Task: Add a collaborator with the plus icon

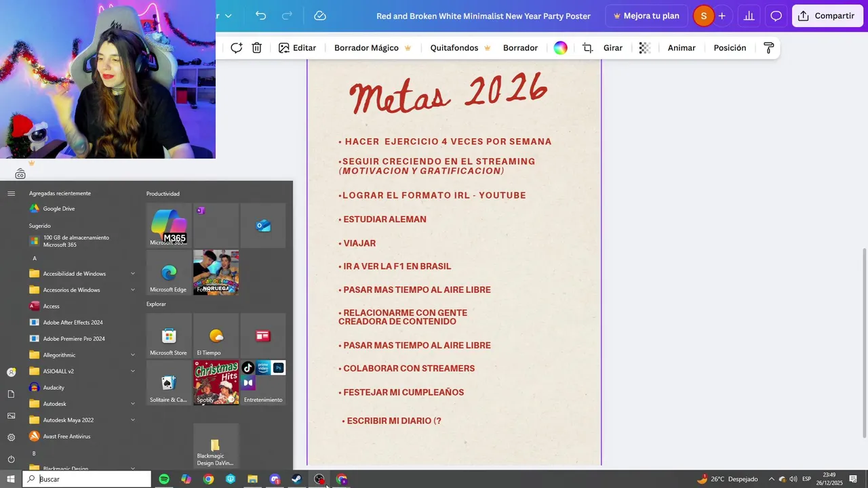Action: point(722,16)
